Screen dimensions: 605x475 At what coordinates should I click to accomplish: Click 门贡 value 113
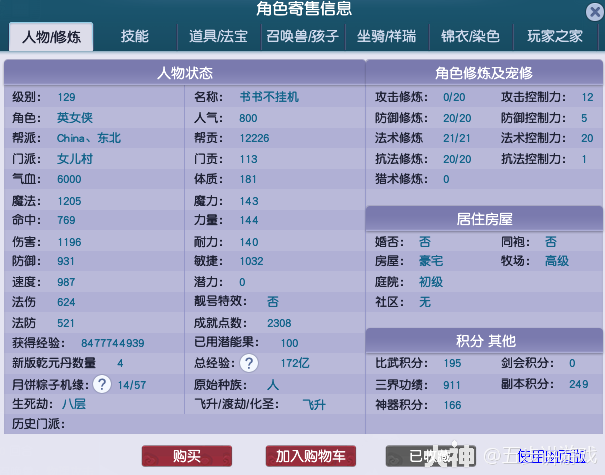248,159
